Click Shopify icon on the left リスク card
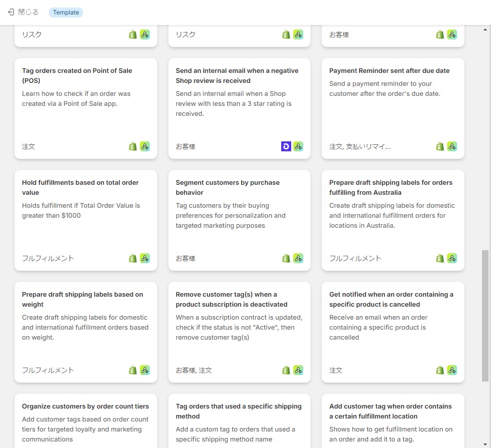The image size is (491, 448). 133,34
